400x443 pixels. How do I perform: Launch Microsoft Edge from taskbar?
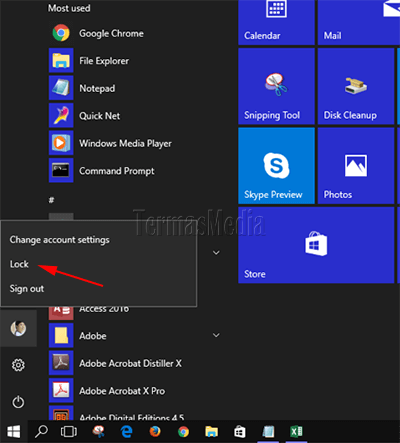pos(127,432)
